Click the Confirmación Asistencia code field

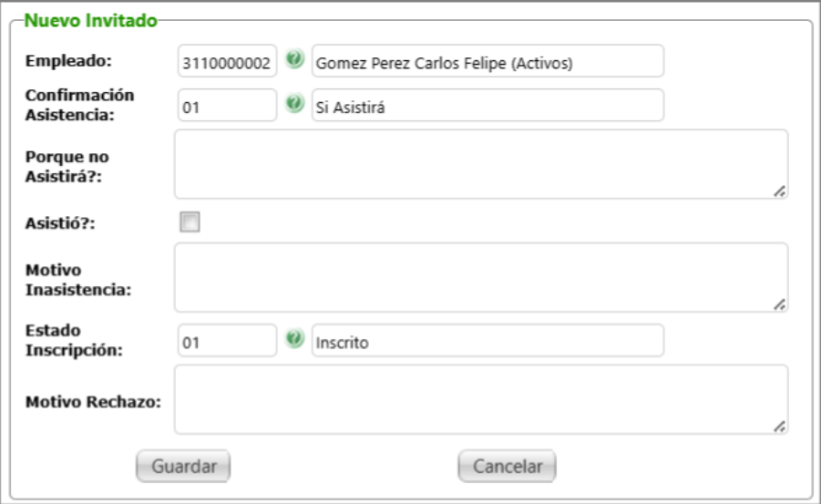227,106
